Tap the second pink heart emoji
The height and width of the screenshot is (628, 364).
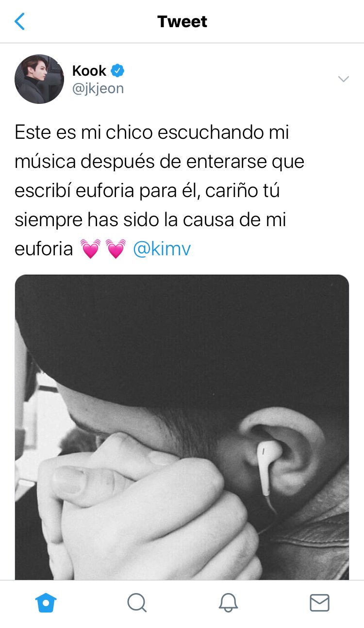(116, 249)
